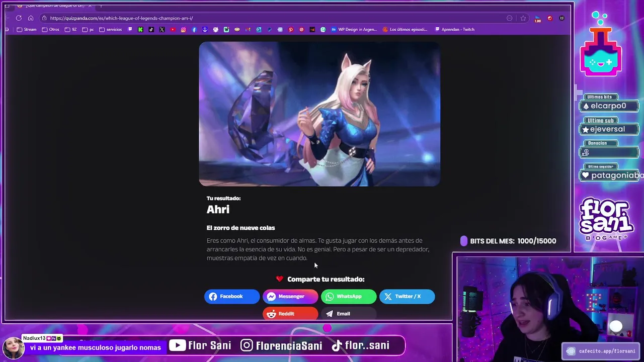Open the Pinterest bookmark icon

(291, 29)
